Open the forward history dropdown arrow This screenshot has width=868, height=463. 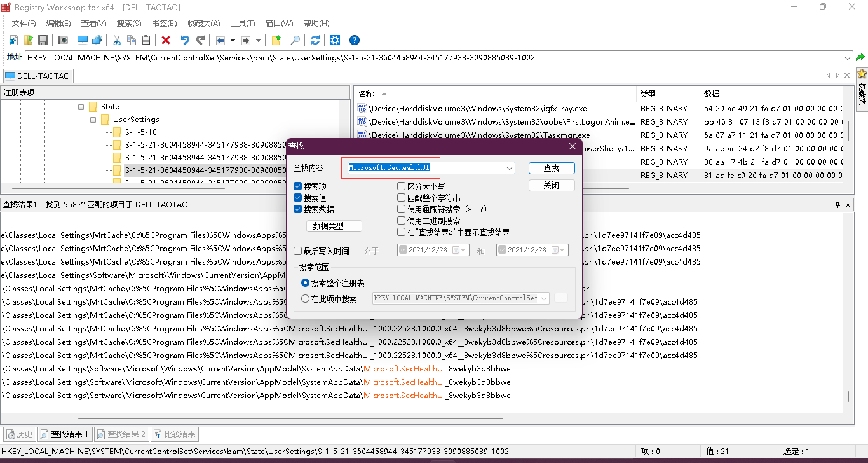pos(258,40)
